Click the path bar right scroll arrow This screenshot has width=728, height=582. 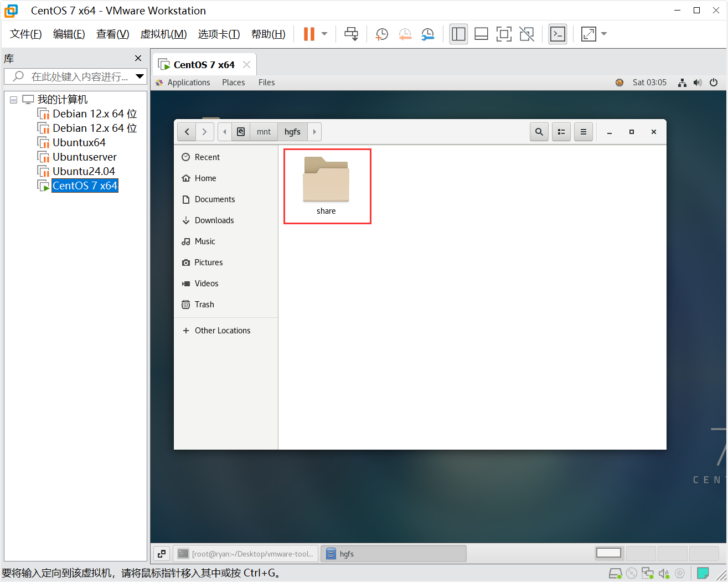[x=314, y=132]
